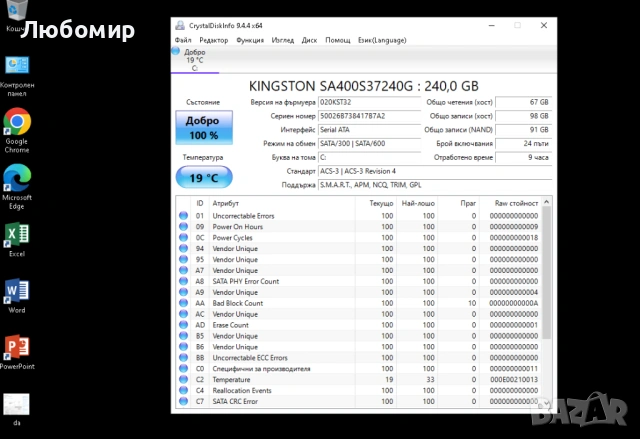
Task: Click the power on count value 24 пъти
Action: click(523, 144)
